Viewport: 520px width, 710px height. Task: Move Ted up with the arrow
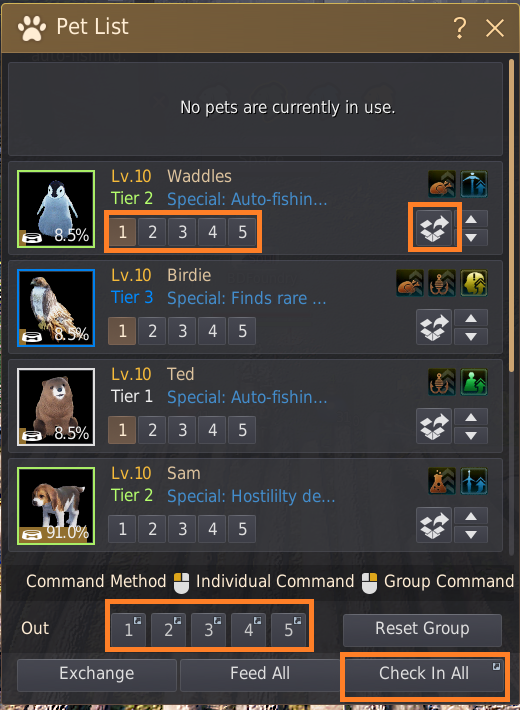(x=471, y=417)
